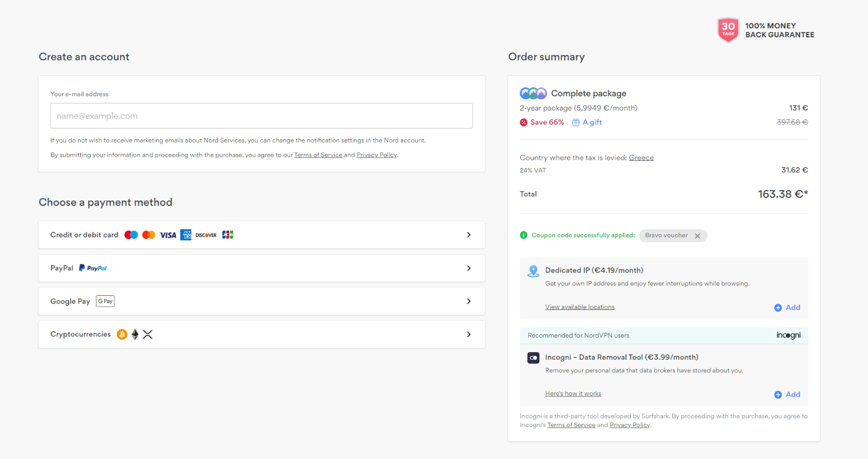Click the red Save 66% discount icon
This screenshot has width=868, height=459.
click(x=524, y=122)
